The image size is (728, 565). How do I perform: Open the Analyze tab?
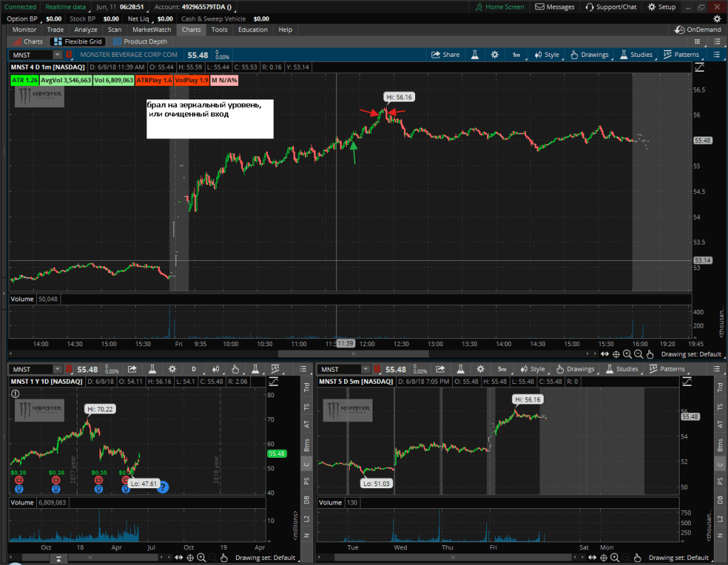click(86, 30)
